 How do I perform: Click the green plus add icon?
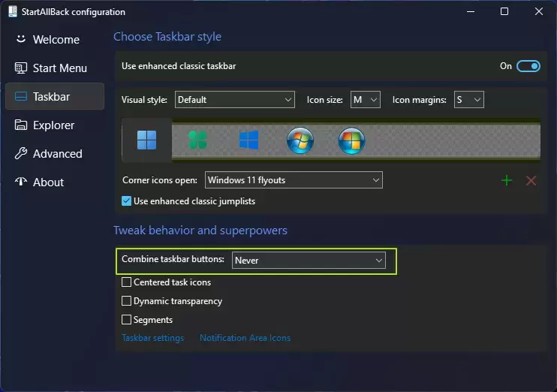click(x=507, y=180)
